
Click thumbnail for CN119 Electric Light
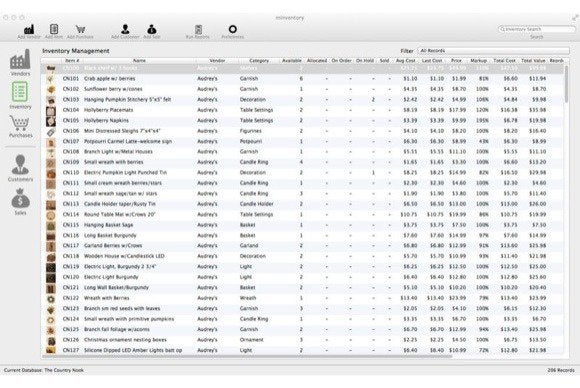point(51,267)
